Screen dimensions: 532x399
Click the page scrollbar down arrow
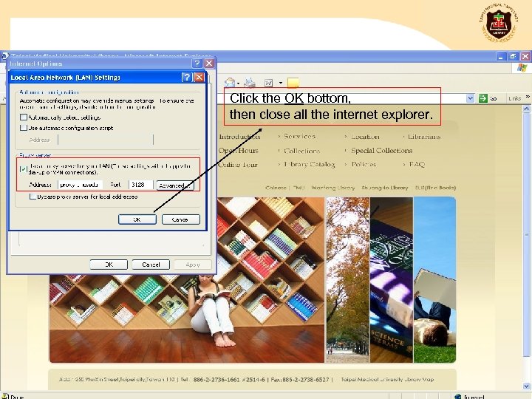point(526,386)
